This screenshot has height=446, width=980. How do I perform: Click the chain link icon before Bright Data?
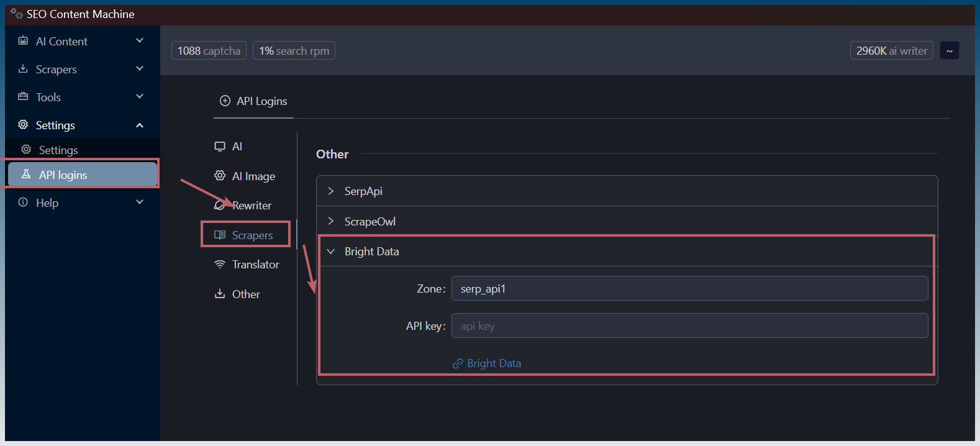point(458,363)
